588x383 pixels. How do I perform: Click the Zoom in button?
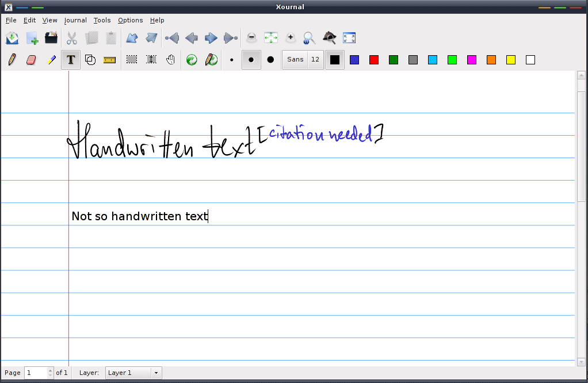(x=290, y=38)
